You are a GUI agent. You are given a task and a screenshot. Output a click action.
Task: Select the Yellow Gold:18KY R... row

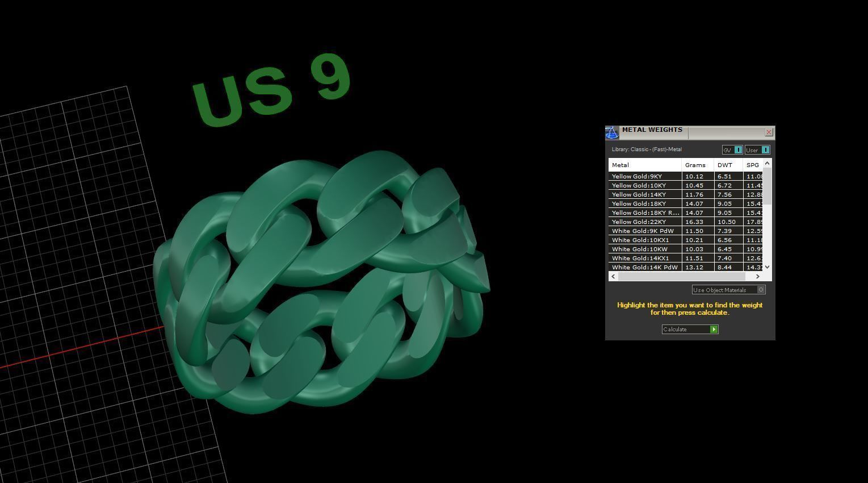[x=686, y=213]
